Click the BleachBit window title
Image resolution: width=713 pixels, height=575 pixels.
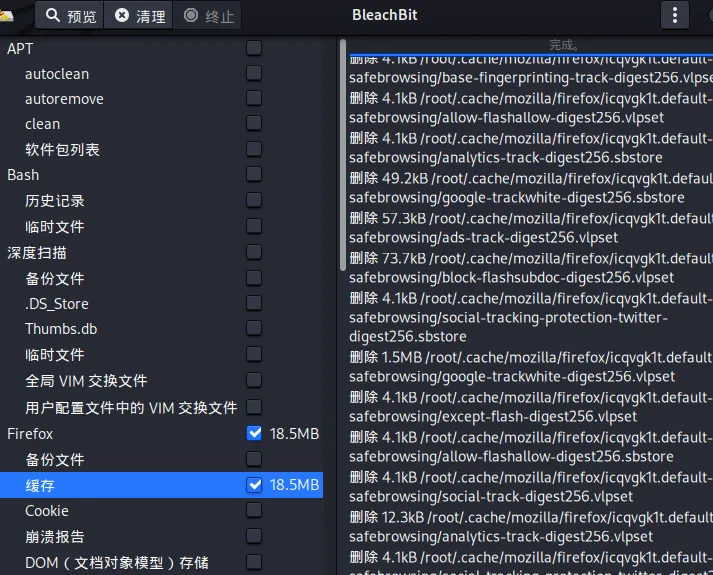pyautogui.click(x=384, y=15)
